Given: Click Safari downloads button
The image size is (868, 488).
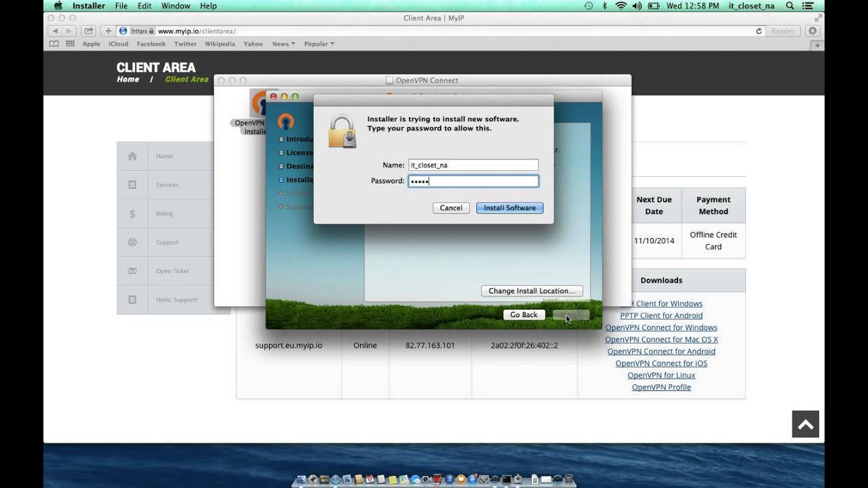Looking at the screenshot, I should pos(812,31).
